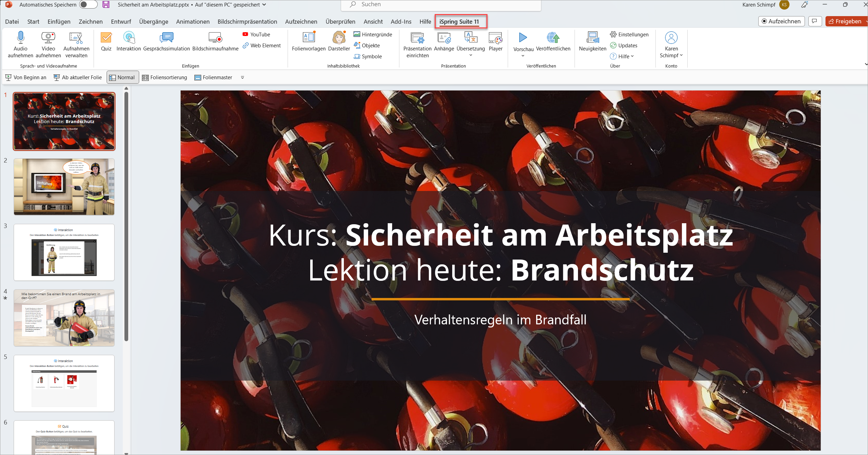Click the Audio aufnehmen microphone icon
Screen dimensions: 868x455
tap(20, 37)
